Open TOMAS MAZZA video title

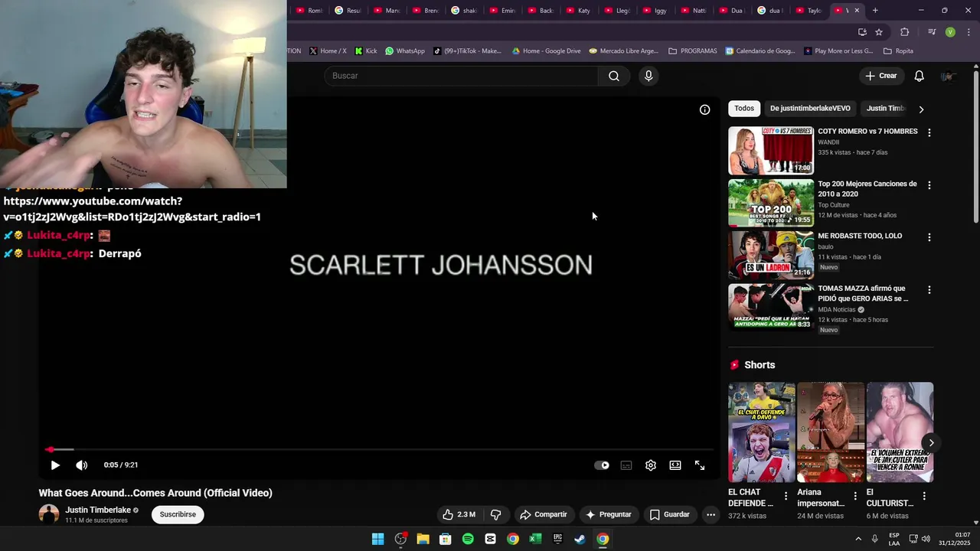[864, 293]
